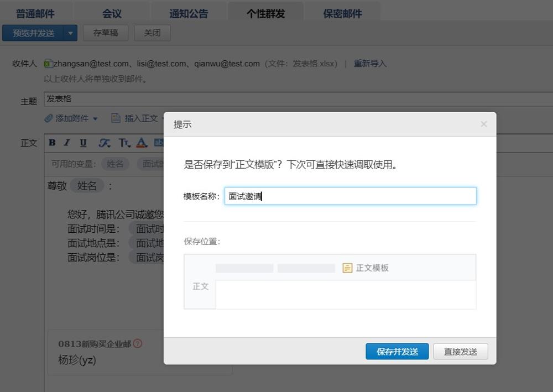Viewport: 553px width, 392px height.
Task: Click the 姓名 variable chip in 可用的变量
Action: pyautogui.click(x=115, y=164)
